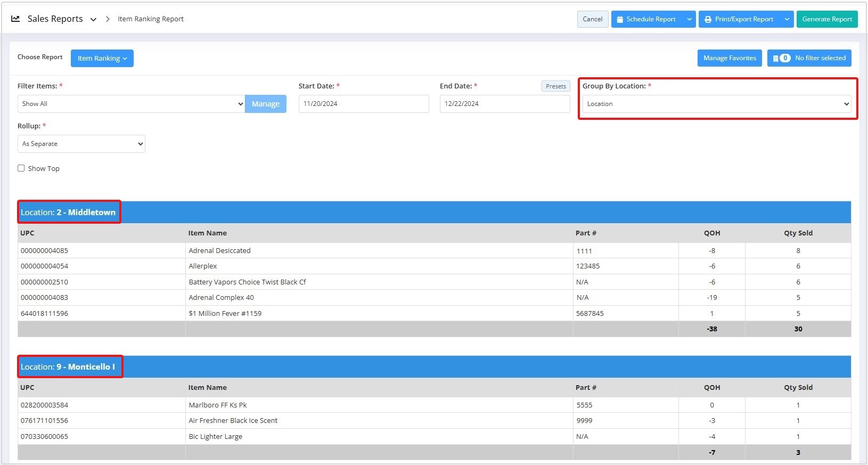Click the Start Date field

(x=364, y=104)
